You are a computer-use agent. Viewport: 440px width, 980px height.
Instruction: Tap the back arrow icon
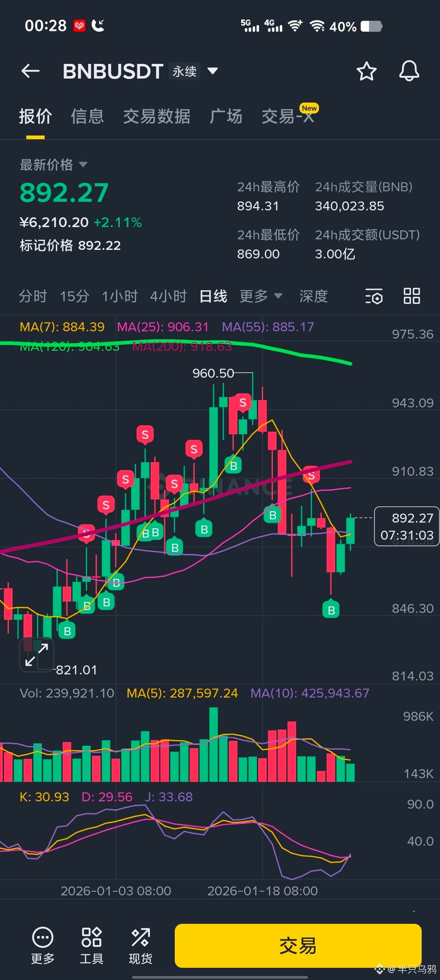coord(31,71)
